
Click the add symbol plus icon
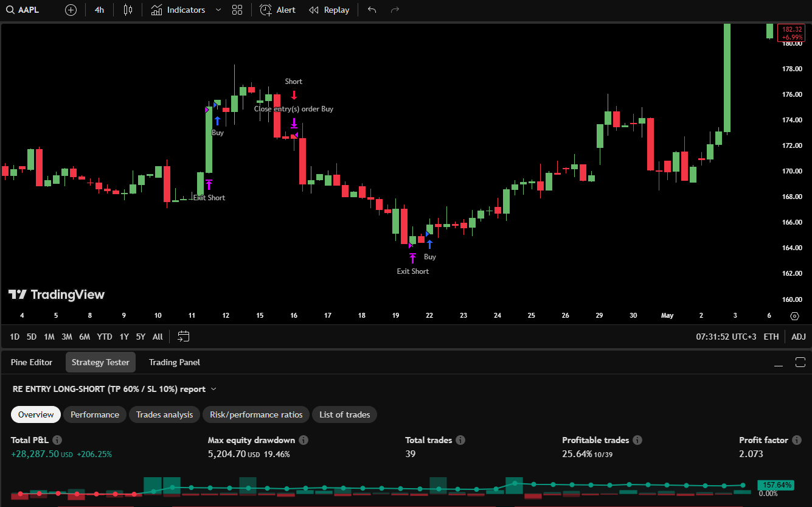click(71, 10)
